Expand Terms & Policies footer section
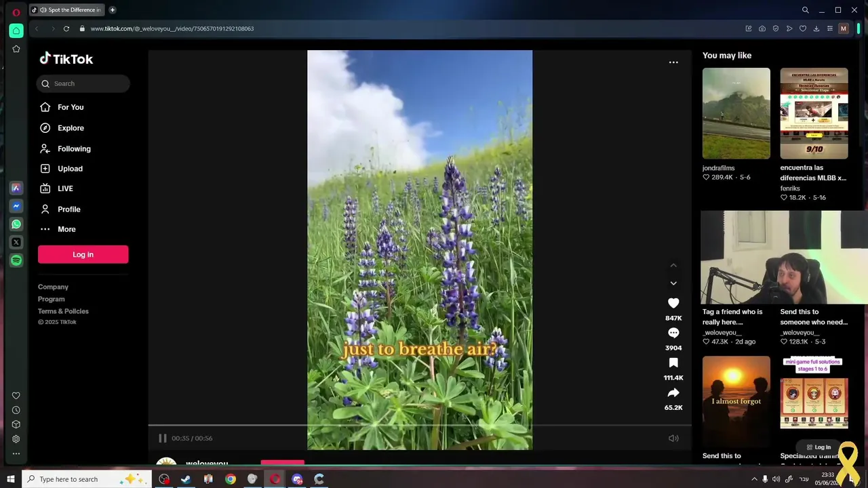 click(63, 311)
